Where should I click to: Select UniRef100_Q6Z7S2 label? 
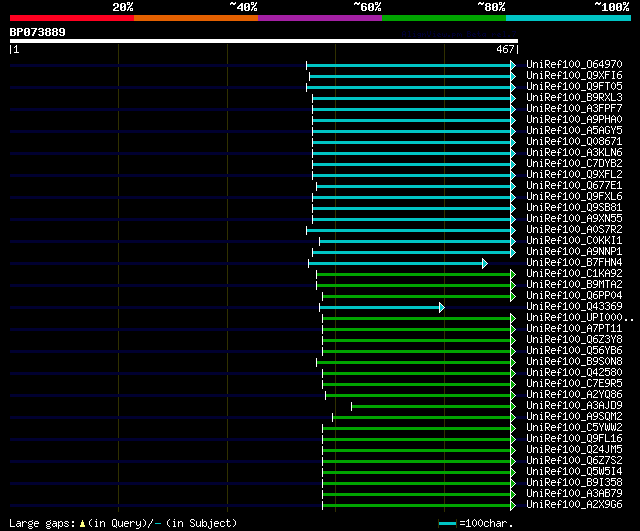point(574,461)
